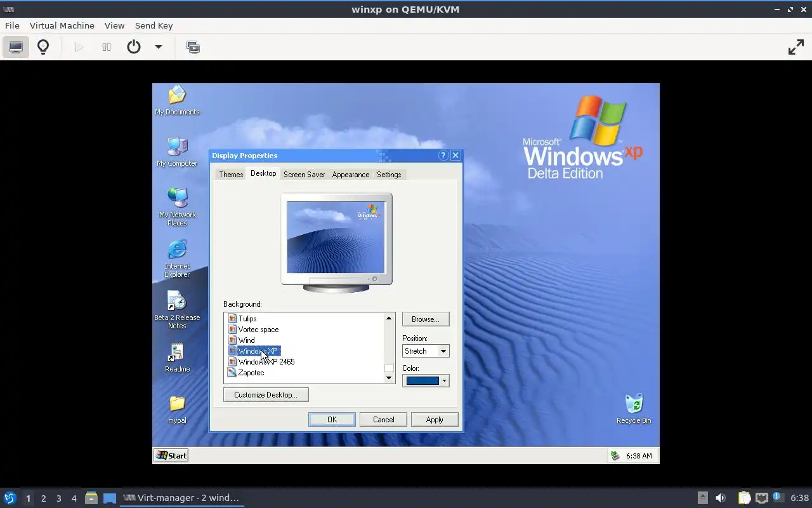Select Beta 2 Release Notes shortcut
Viewport: 812px width, 508px height.
(x=177, y=310)
